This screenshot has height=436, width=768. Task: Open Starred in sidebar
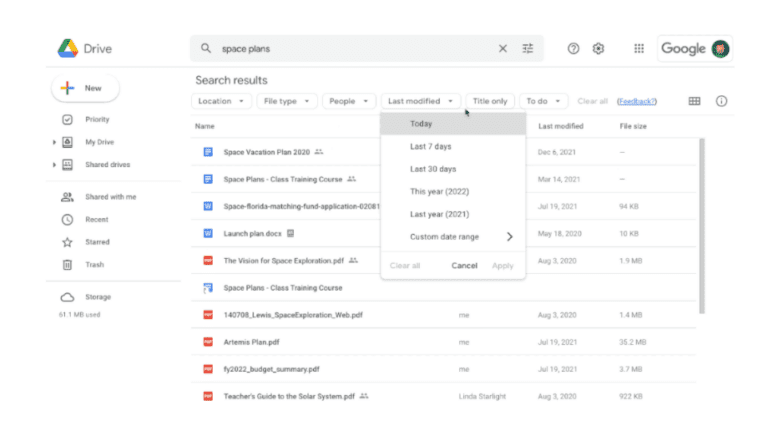pos(97,242)
